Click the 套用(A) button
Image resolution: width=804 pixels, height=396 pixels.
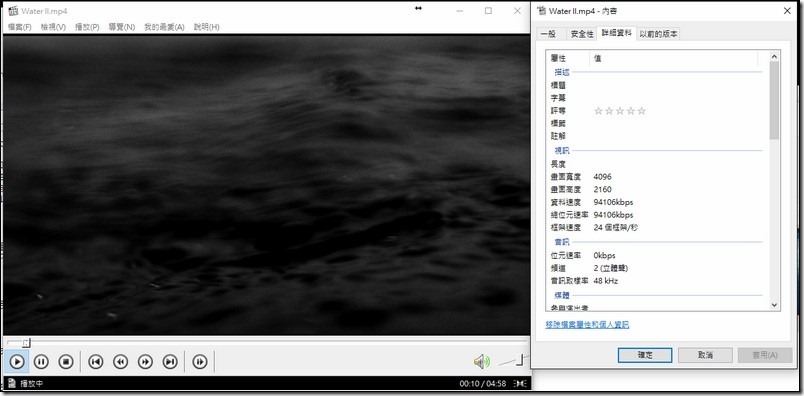(765, 355)
